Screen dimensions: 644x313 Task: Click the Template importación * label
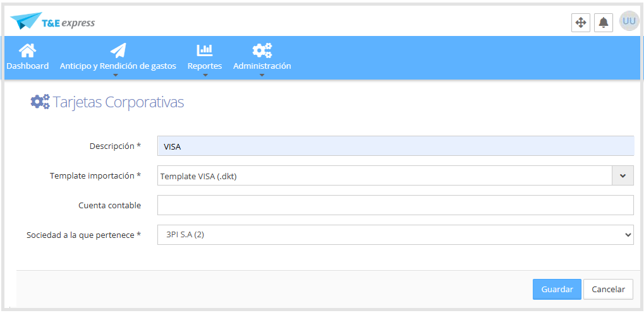(95, 175)
